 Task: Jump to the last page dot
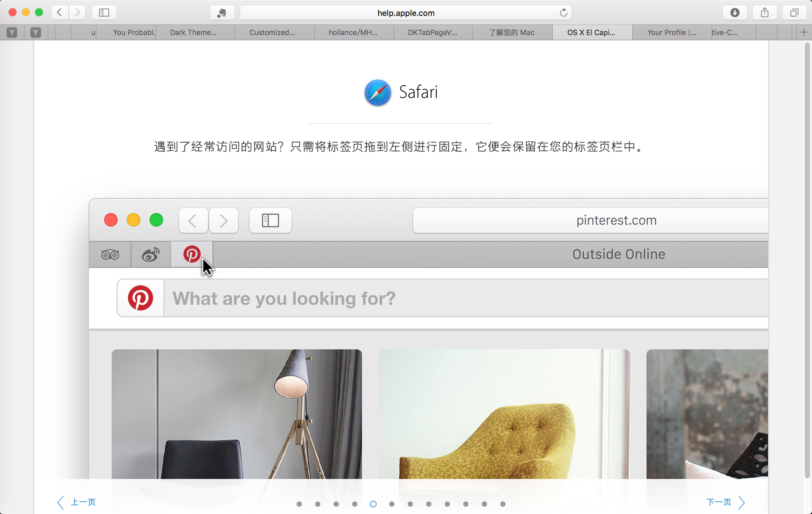[x=503, y=504]
